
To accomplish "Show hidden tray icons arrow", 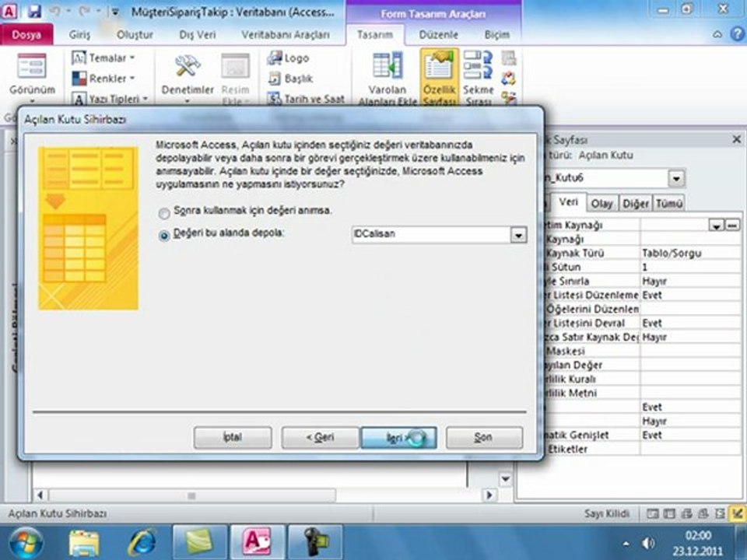I will [x=626, y=544].
